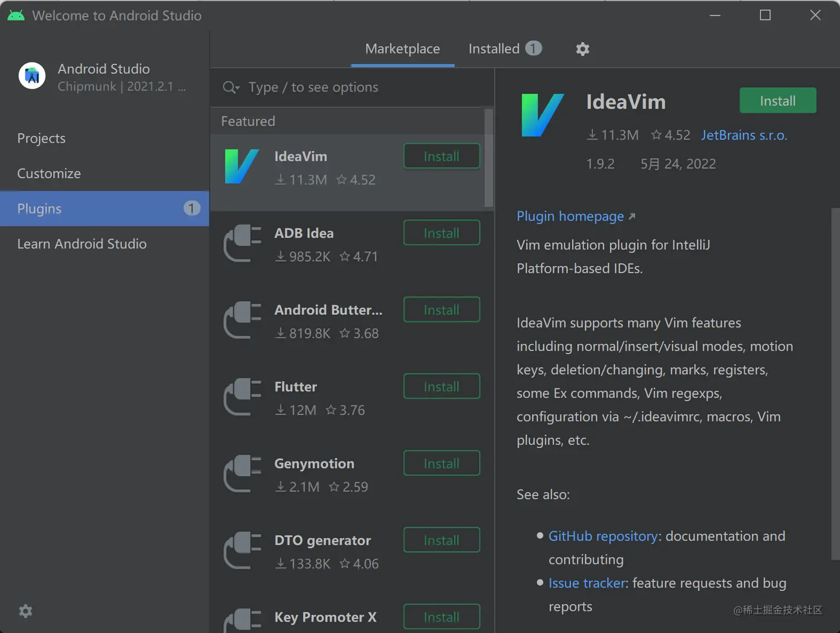840x633 pixels.
Task: Install the Genymotion plugin
Action: [x=442, y=463]
